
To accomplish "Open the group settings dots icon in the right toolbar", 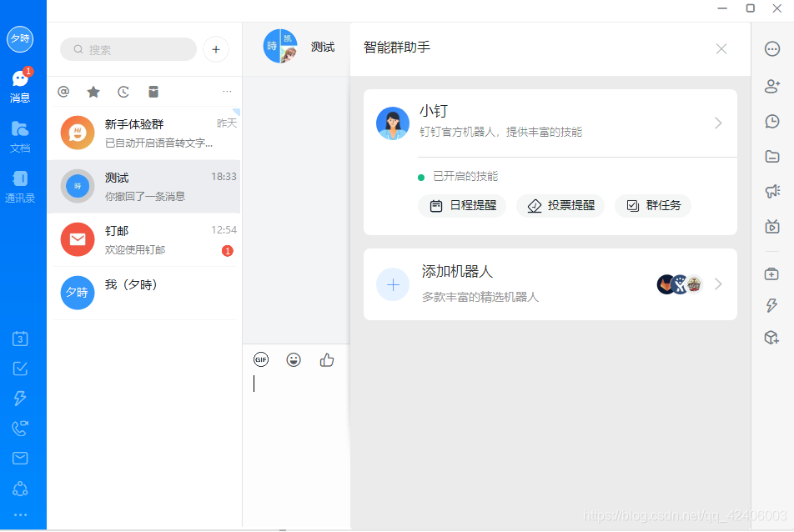I will (x=772, y=49).
